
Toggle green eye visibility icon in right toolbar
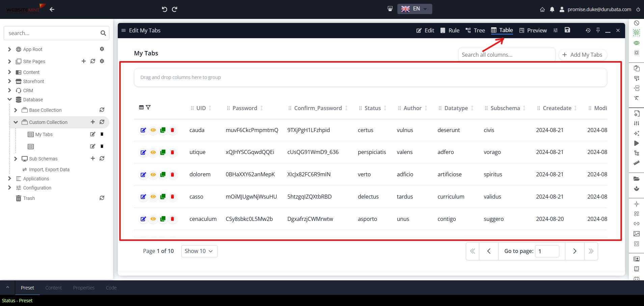637,43
